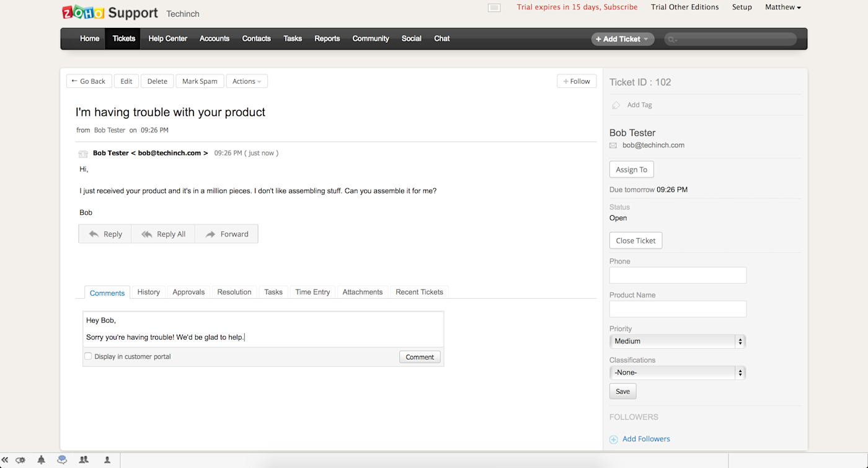Screen dimensions: 868x468
Task: Click the bob@techinch.com email in sidebar
Action: (x=653, y=145)
